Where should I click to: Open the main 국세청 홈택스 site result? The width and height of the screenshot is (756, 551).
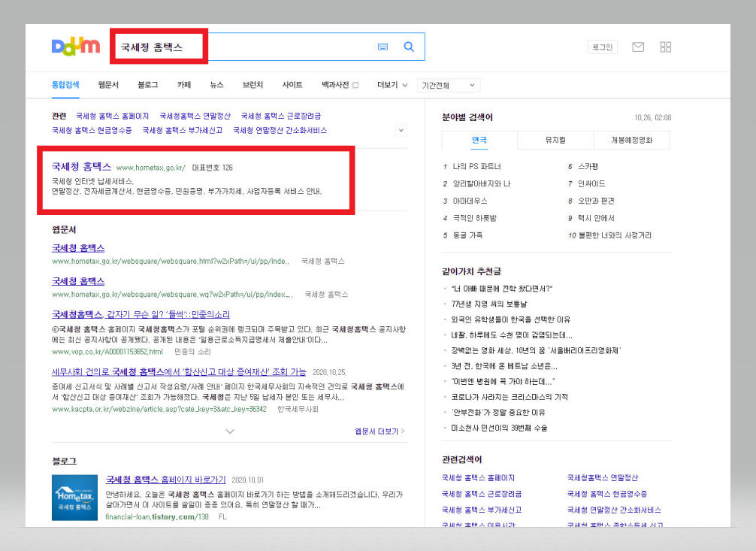click(81, 166)
